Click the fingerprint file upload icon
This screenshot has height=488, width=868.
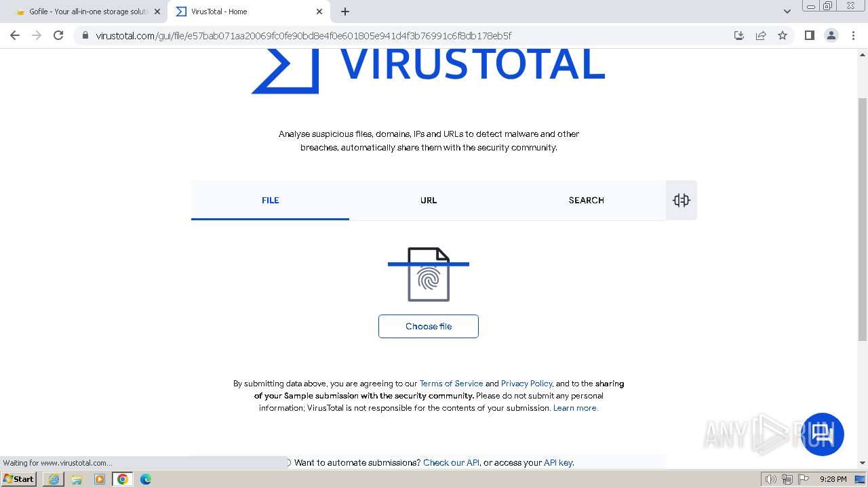(x=429, y=274)
